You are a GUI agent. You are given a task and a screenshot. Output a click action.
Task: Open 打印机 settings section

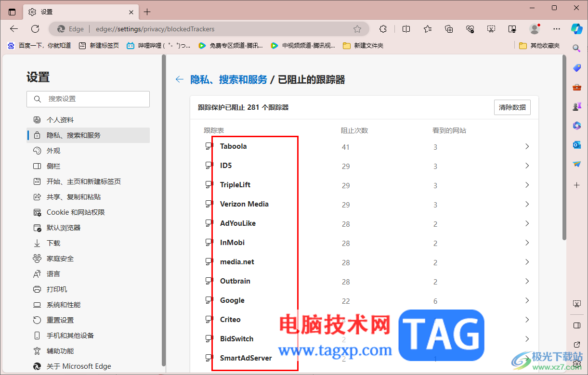[88, 289]
